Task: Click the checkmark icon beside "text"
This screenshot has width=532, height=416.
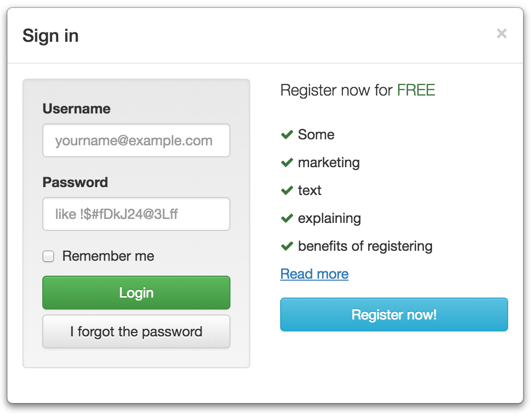Action: [x=287, y=190]
